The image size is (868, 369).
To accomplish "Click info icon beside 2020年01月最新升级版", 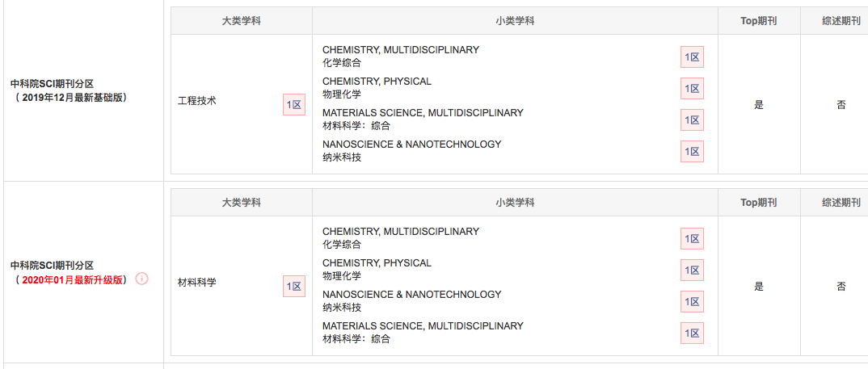I will point(142,279).
